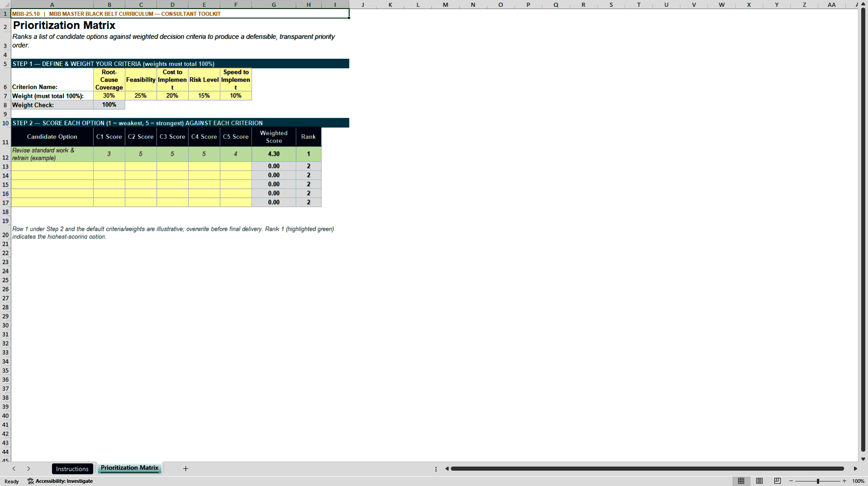Select the 20% weight cell

(x=172, y=96)
